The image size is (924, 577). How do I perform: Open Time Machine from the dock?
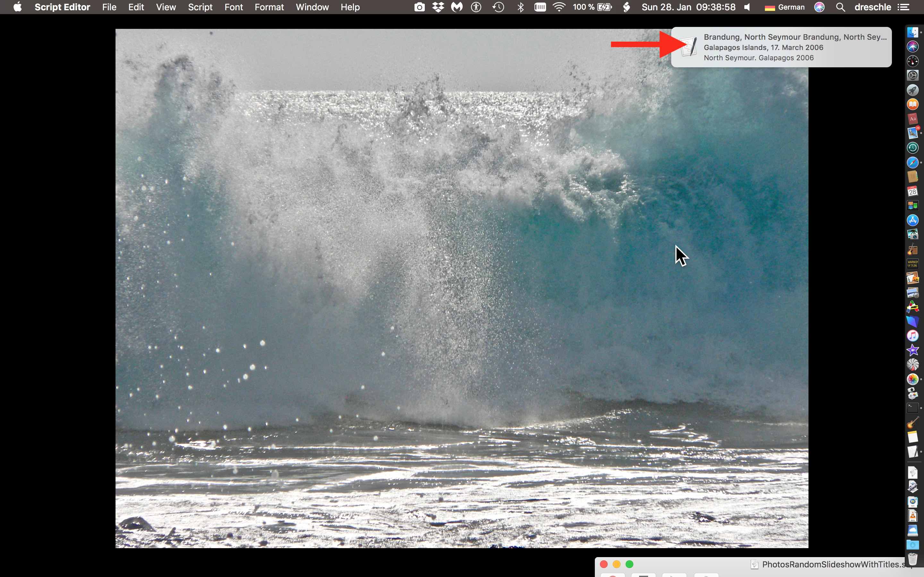(x=912, y=148)
